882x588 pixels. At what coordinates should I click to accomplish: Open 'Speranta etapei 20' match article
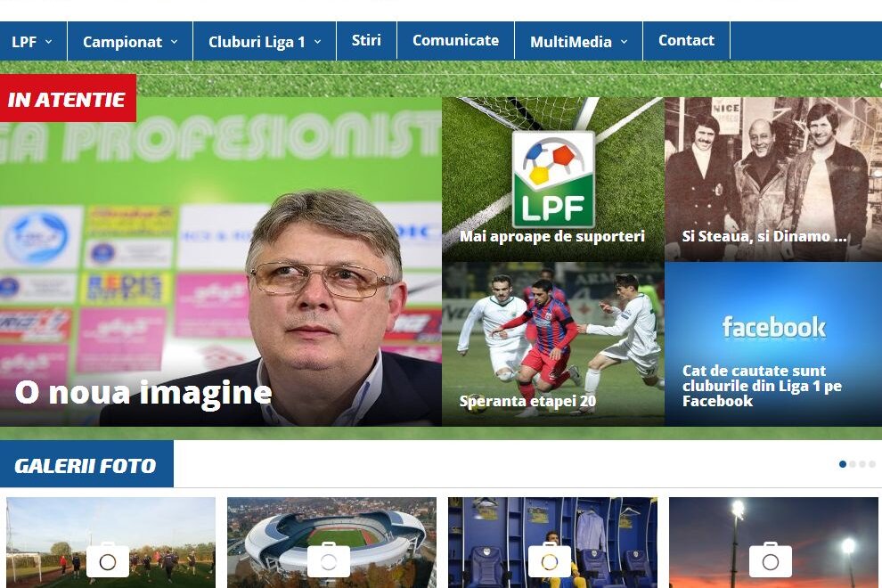pyautogui.click(x=527, y=401)
